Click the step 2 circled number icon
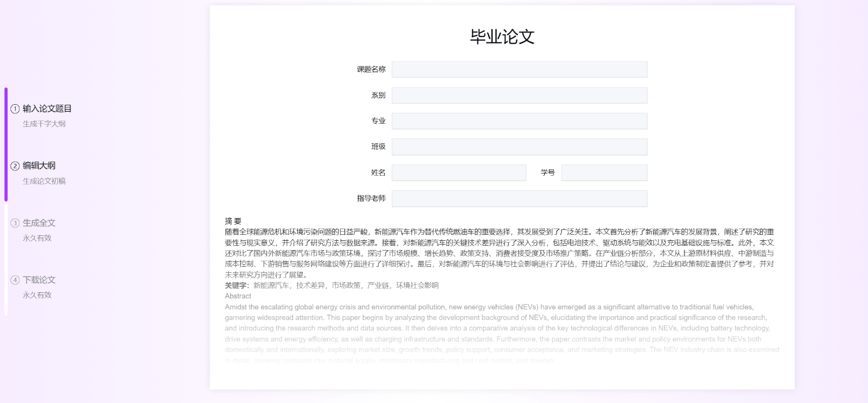 coord(15,166)
